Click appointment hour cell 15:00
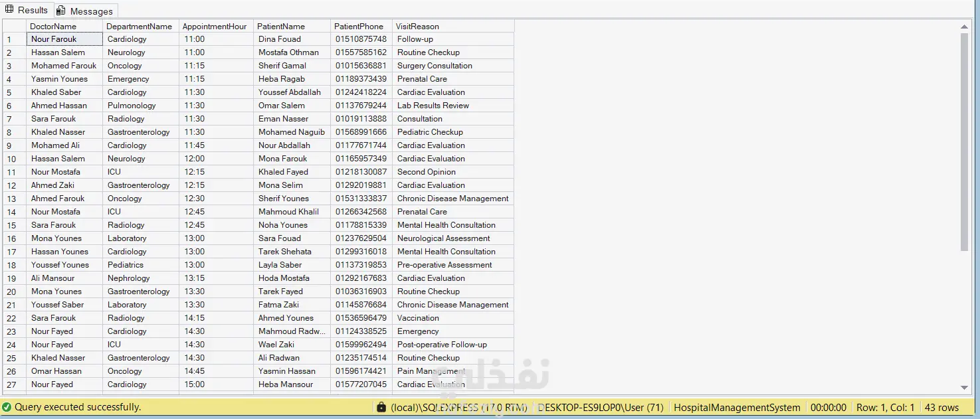Image resolution: width=980 pixels, height=419 pixels. [216, 384]
